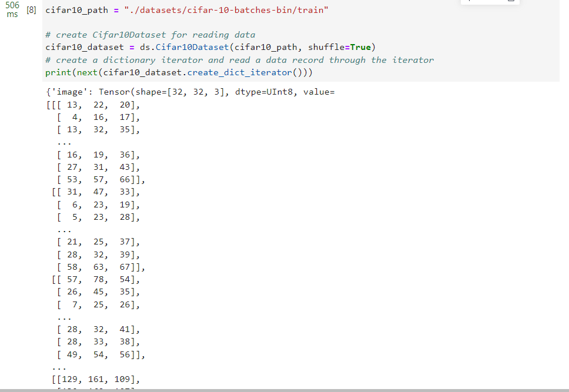Image resolution: width=569 pixels, height=392 pixels.
Task: Click the output row [ 5, 23, 28],
Action: point(98,217)
